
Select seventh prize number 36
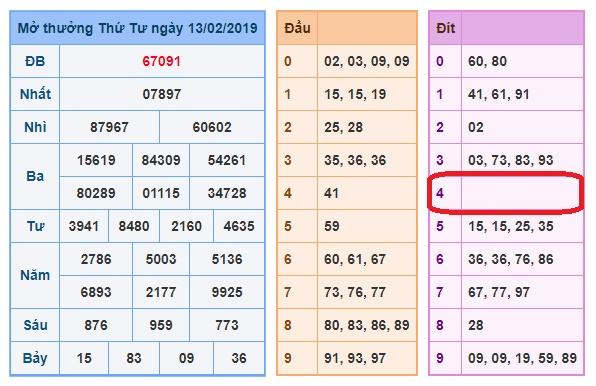[x=239, y=358]
